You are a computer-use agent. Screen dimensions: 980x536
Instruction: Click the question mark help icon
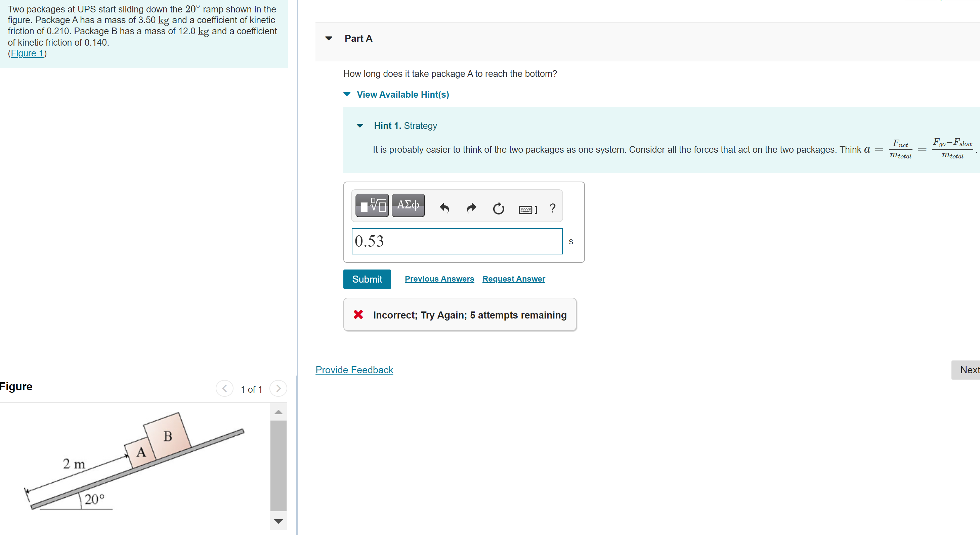point(552,208)
